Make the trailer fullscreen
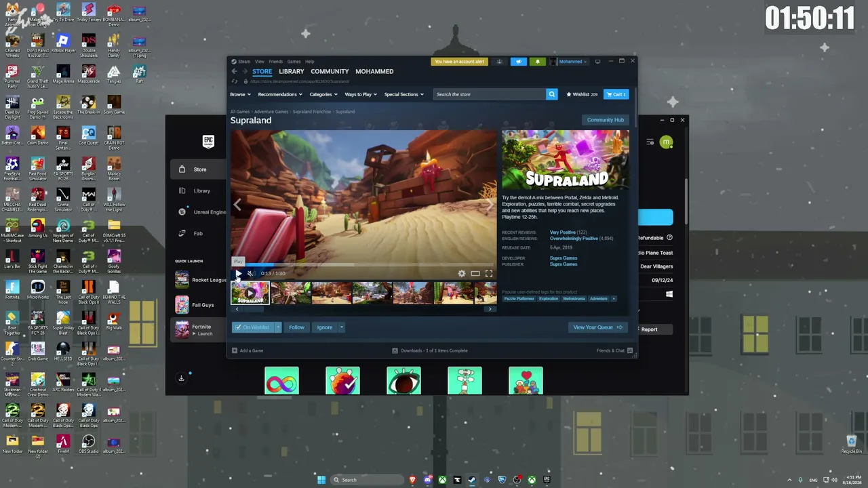The height and width of the screenshot is (488, 868). coord(489,273)
